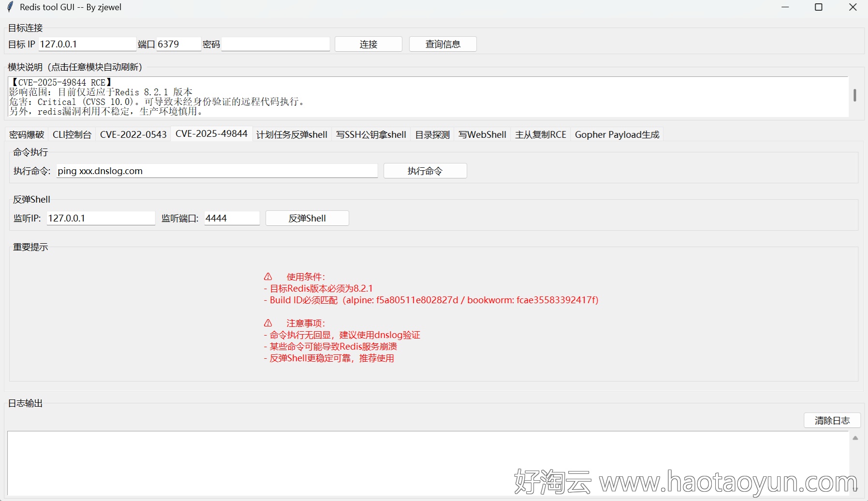868x501 pixels.
Task: Focus the 监听IP input field
Action: pyautogui.click(x=101, y=218)
